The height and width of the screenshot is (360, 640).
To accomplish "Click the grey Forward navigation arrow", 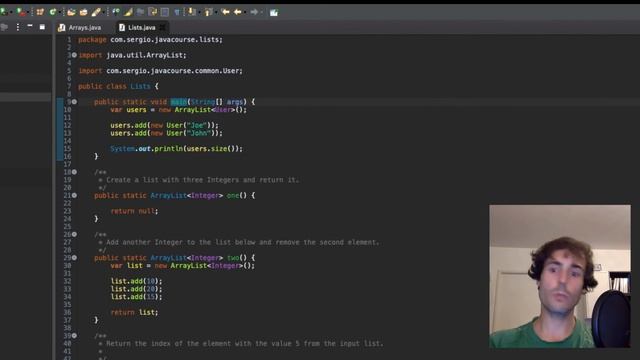I will (x=254, y=12).
